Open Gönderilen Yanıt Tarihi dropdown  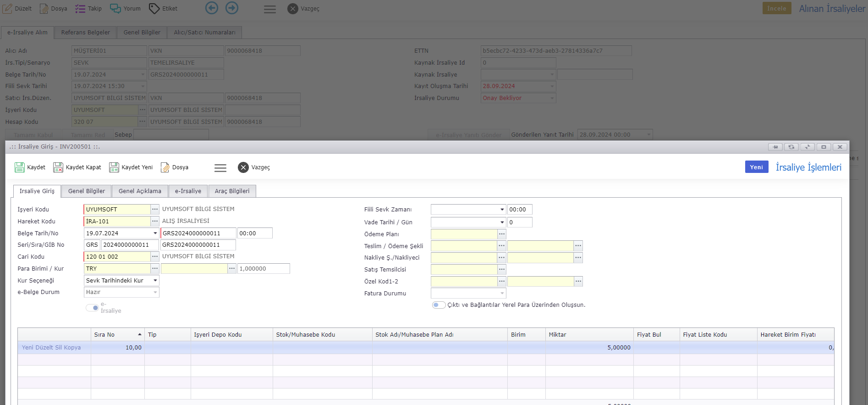pos(649,134)
